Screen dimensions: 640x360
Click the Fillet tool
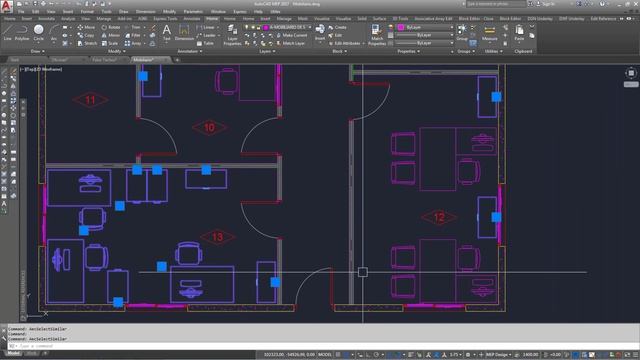pyautogui.click(x=133, y=36)
